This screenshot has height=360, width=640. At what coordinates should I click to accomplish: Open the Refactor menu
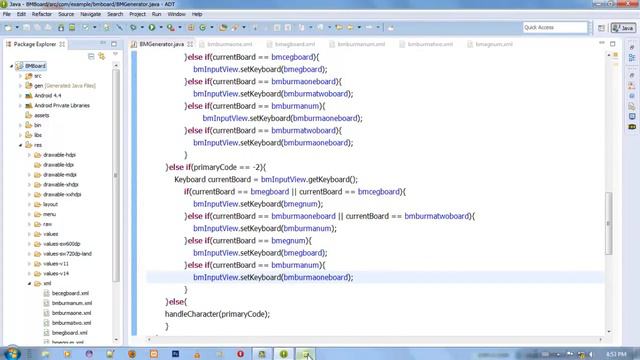tap(42, 14)
